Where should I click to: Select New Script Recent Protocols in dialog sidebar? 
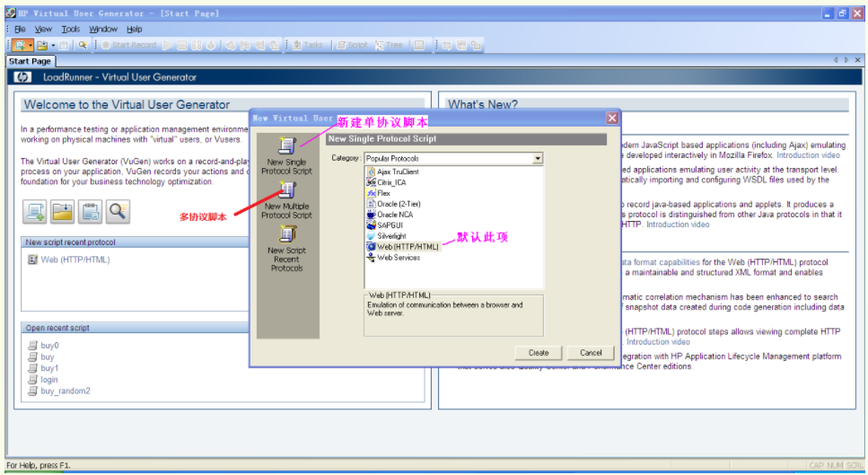point(286,249)
